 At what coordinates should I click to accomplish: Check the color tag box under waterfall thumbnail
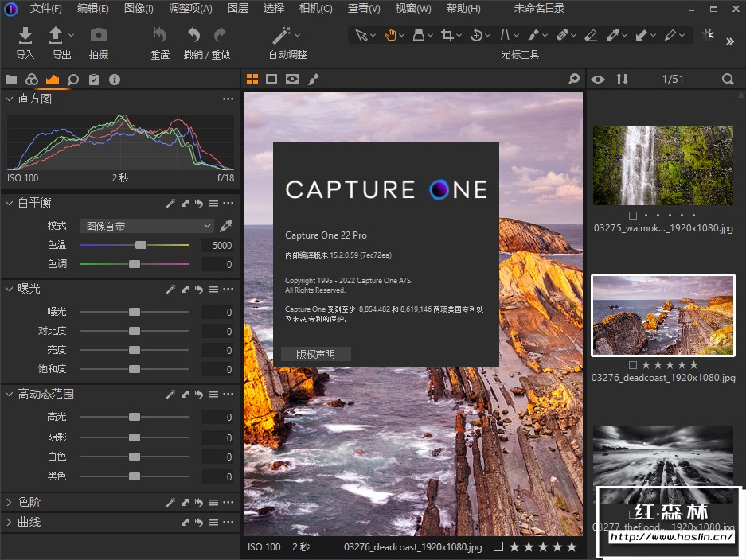(x=632, y=216)
